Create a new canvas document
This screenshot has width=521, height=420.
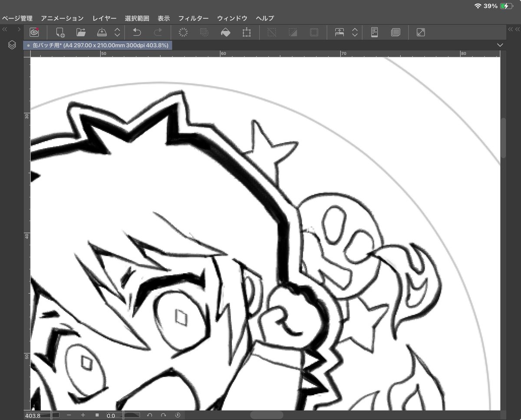point(60,32)
